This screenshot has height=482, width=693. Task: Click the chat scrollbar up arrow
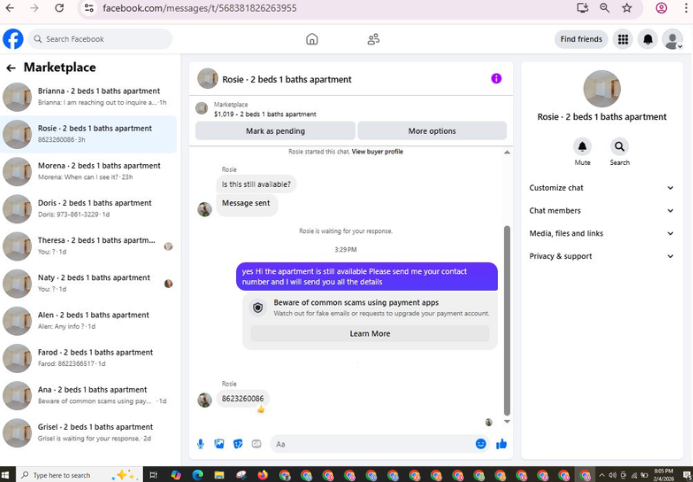(507, 152)
